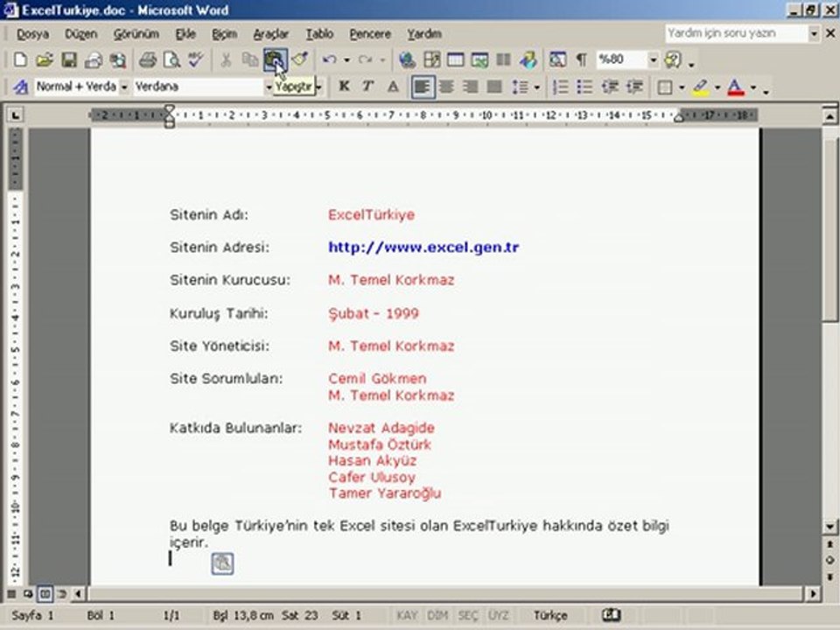Click the Insert Table icon

[x=455, y=59]
